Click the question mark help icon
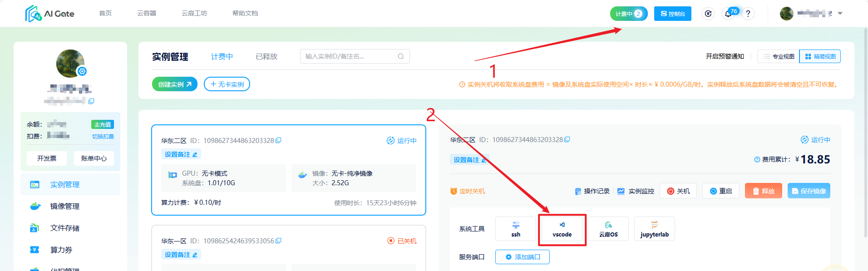Viewport: 868px width, 271px height. (748, 14)
